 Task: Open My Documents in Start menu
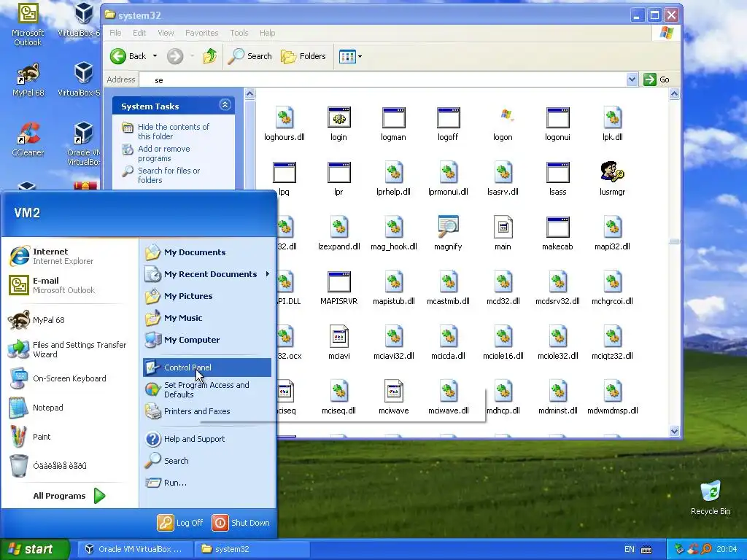click(x=206, y=252)
